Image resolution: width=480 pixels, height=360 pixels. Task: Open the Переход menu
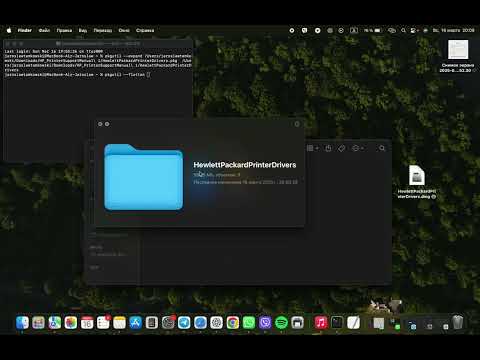pos(103,30)
